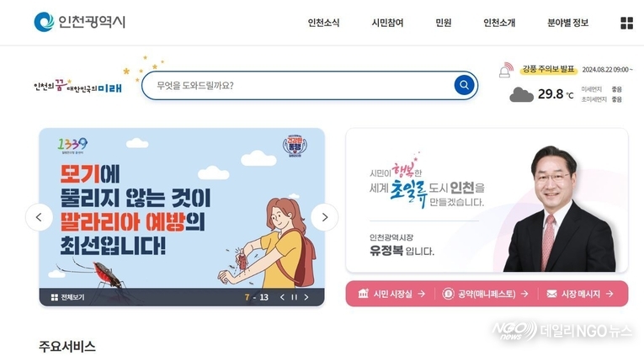Open the all-menu grid icon
The width and height of the screenshot is (644, 356).
(x=626, y=23)
